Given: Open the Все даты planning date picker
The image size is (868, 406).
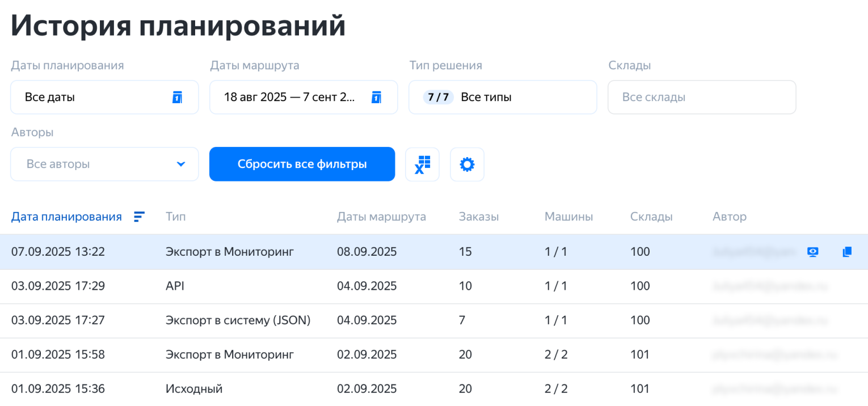Looking at the screenshot, I should (91, 97).
